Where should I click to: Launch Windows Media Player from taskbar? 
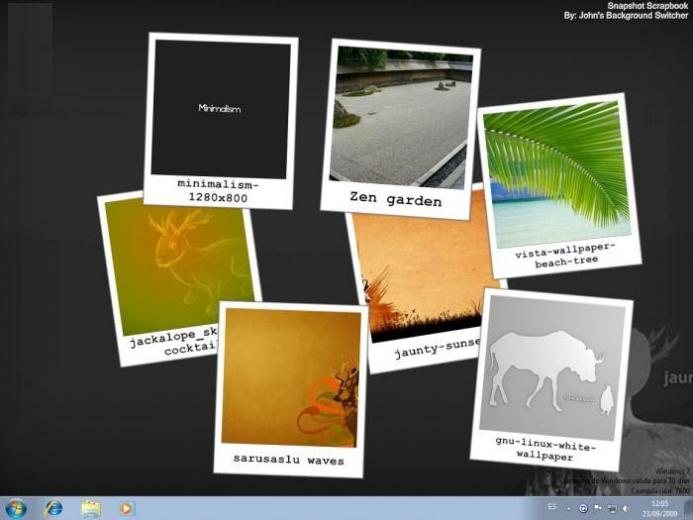(x=126, y=509)
